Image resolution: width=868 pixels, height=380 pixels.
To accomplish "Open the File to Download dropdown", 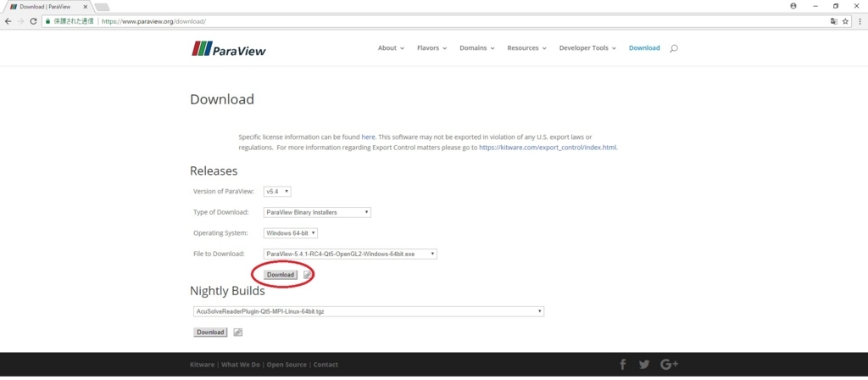I will pos(350,254).
